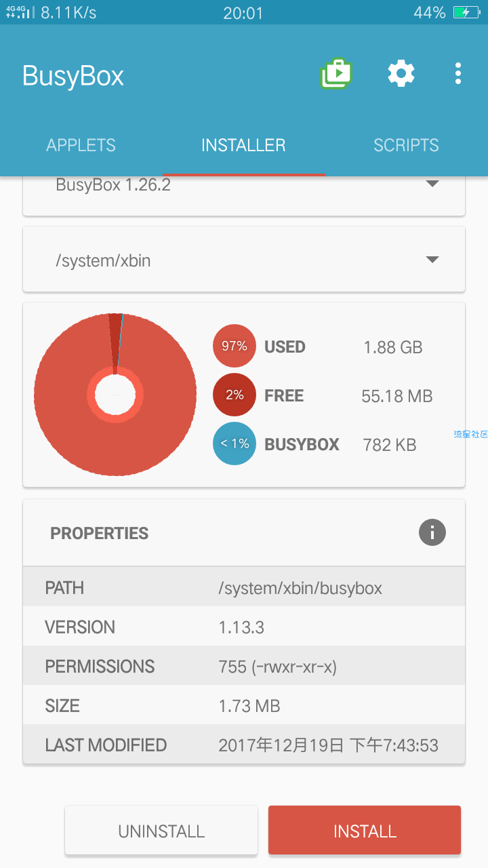
Task: Switch to the APPLETS tab
Action: click(x=81, y=145)
